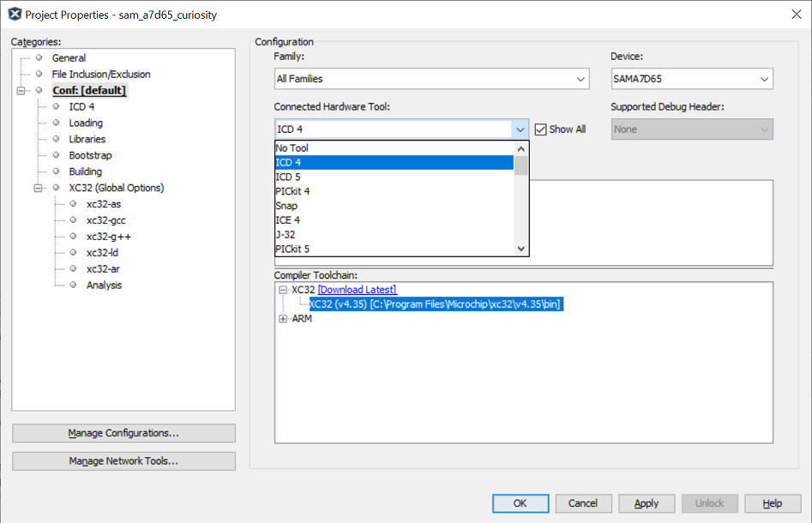The image size is (812, 523).
Task: Click the xc32-ld node icon
Action: [x=73, y=253]
